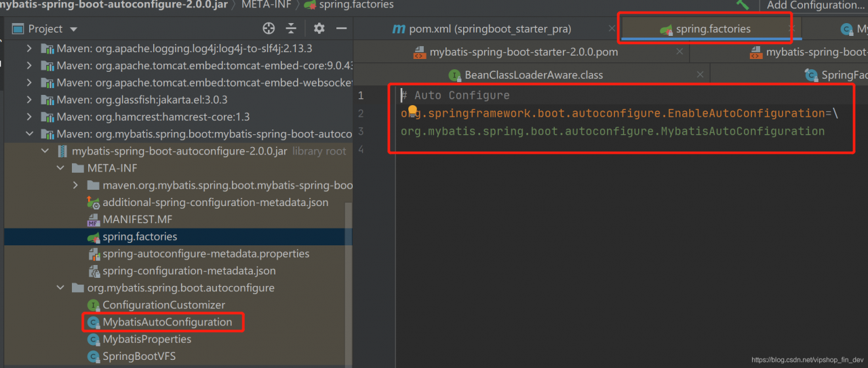Screen dimensions: 868x368
Task: Click the build hammer icon
Action: [743, 5]
